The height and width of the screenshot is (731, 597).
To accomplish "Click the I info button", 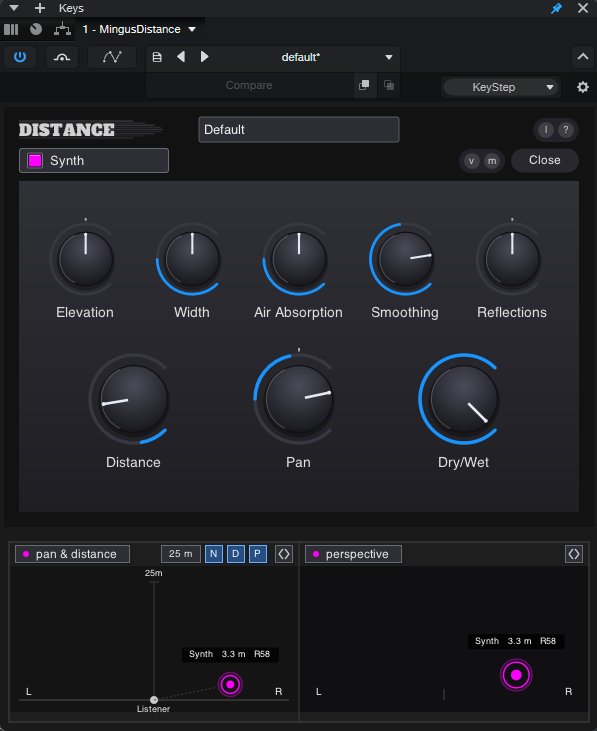I will (x=546, y=130).
